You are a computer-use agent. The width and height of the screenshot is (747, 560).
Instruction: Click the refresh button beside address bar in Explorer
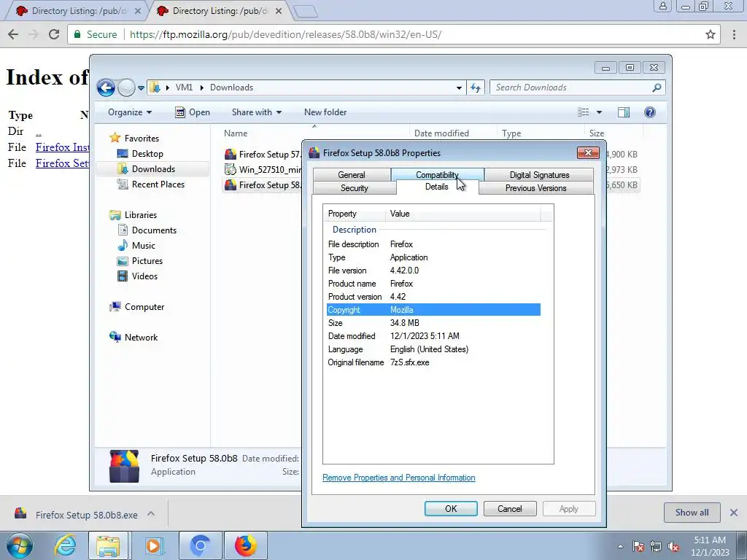pyautogui.click(x=475, y=87)
